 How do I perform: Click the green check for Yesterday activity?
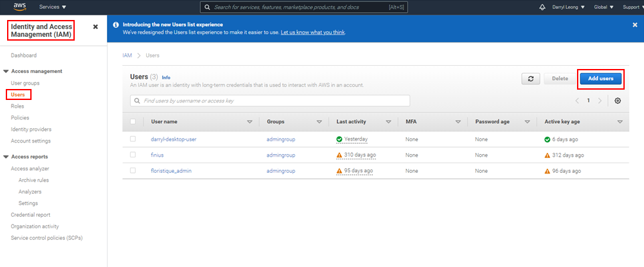tap(339, 139)
